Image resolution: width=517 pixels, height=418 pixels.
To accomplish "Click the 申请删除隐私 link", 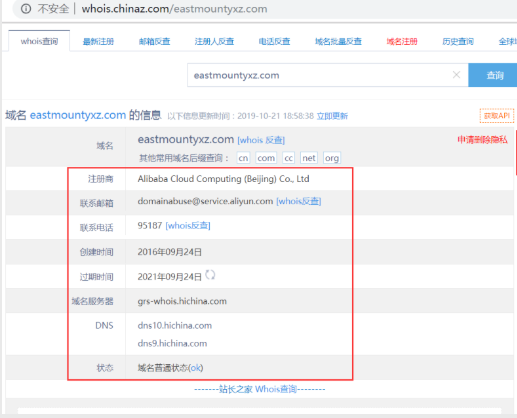I will pos(482,140).
